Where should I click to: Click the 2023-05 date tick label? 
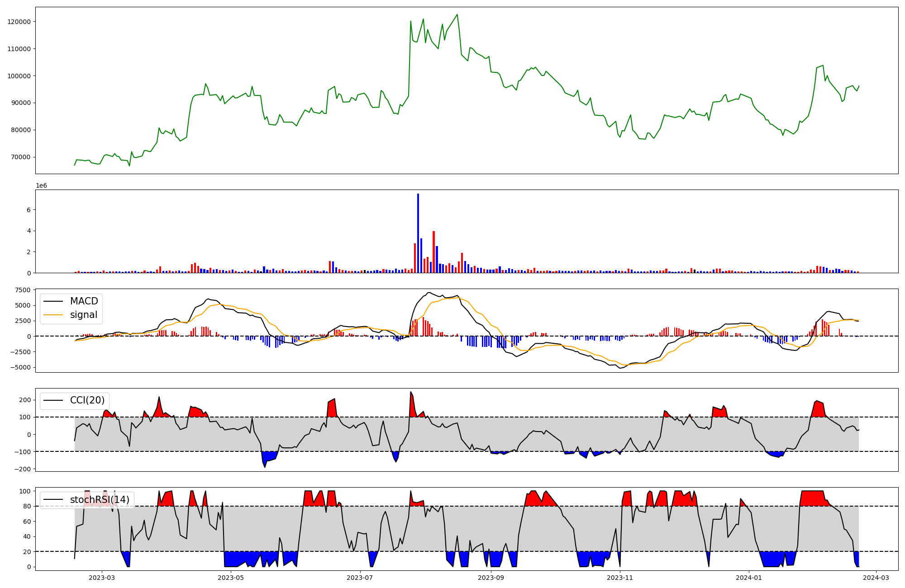click(231, 578)
